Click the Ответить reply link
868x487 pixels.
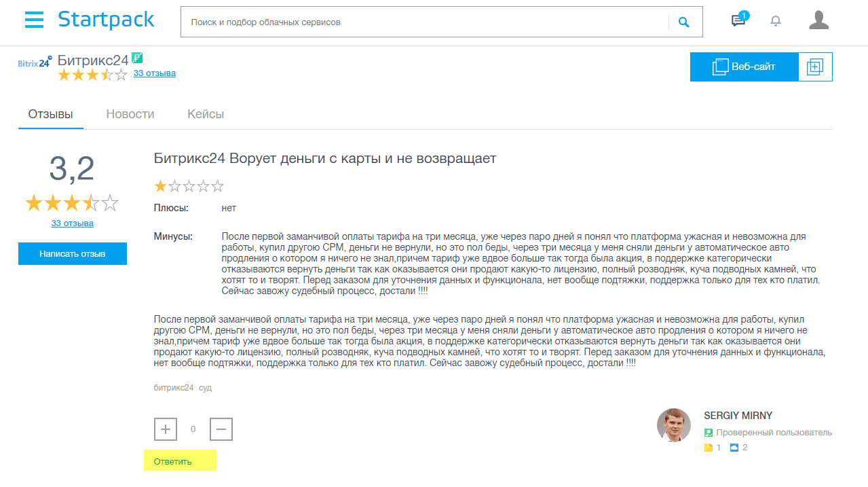[x=173, y=461]
